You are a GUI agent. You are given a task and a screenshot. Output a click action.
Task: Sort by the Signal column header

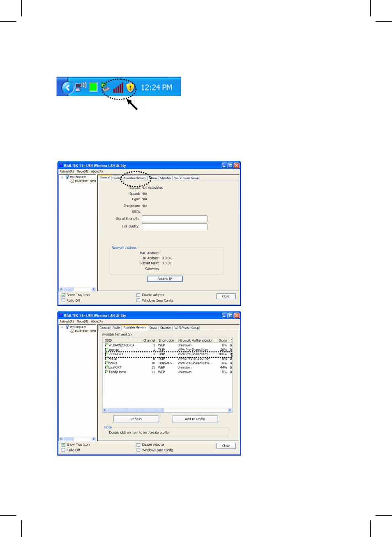[223, 340]
